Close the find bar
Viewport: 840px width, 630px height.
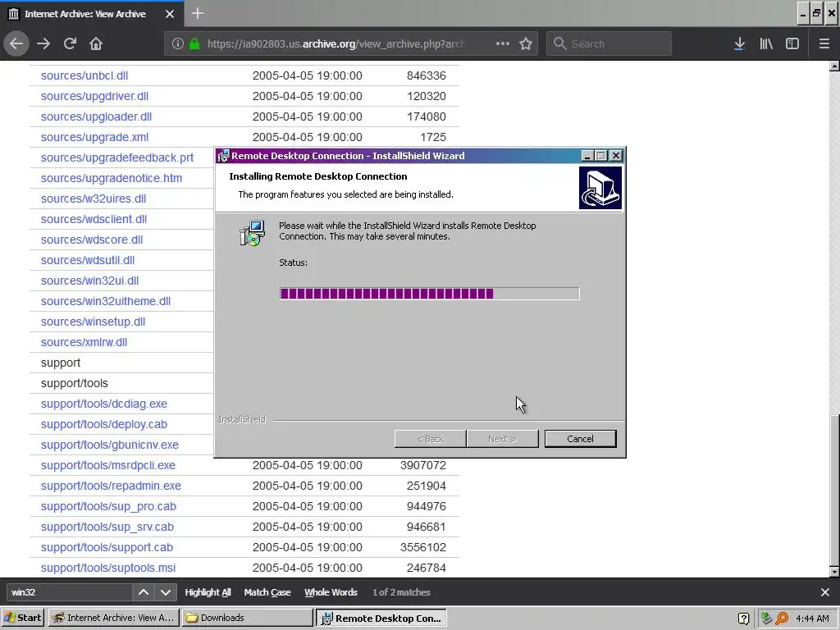825,592
